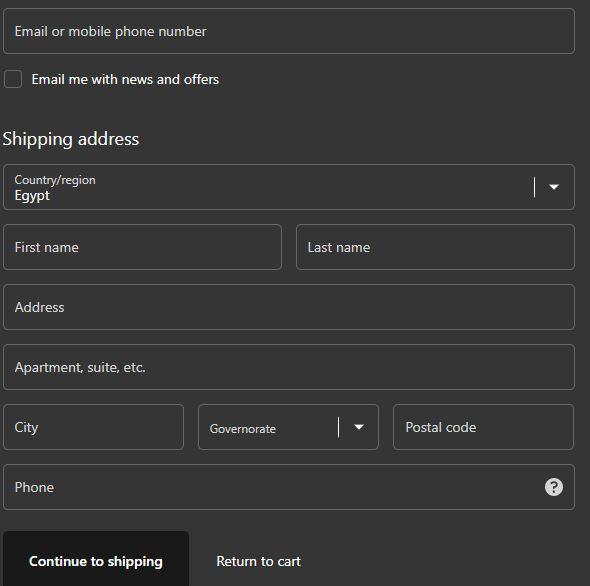Click inside the Phone input field
Viewport: 590px width, 586px height.
(x=289, y=487)
